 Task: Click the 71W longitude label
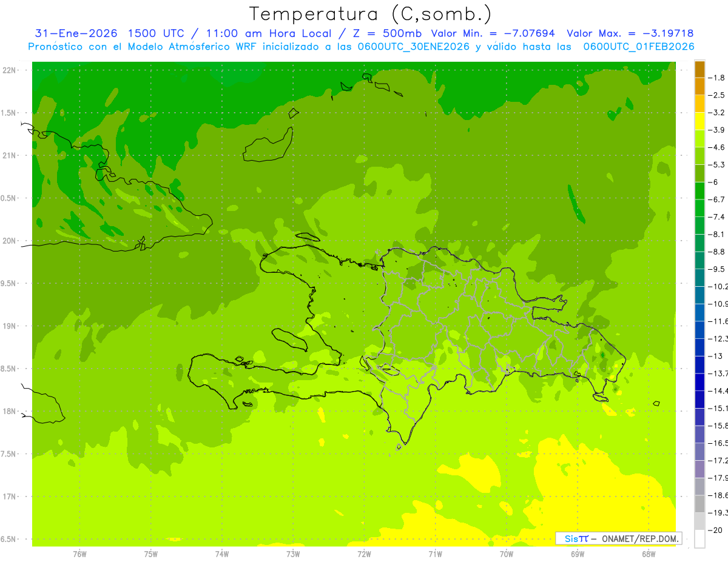[x=435, y=554]
